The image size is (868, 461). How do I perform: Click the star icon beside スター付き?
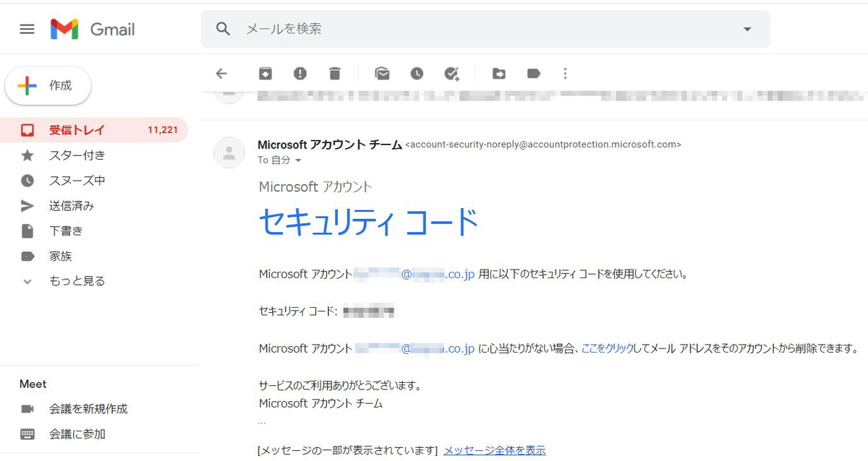point(27,155)
